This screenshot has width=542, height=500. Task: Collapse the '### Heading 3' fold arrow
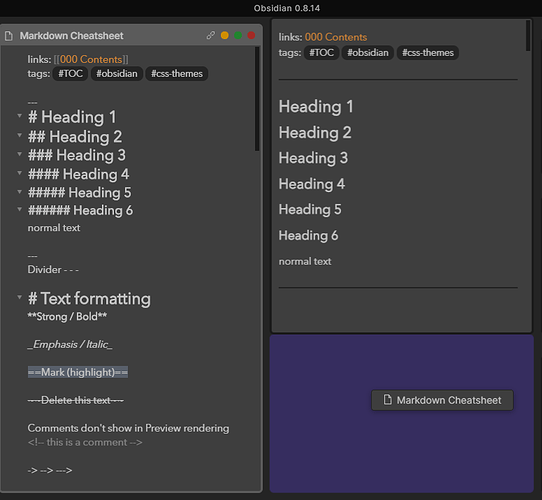coord(20,154)
